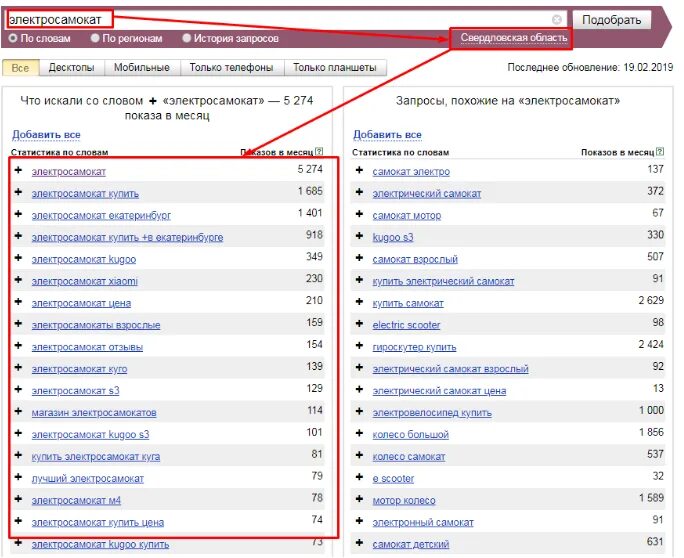684x558 pixels.
Task: Click plus icon for 'электросамокат цена'
Action: pos(18,301)
